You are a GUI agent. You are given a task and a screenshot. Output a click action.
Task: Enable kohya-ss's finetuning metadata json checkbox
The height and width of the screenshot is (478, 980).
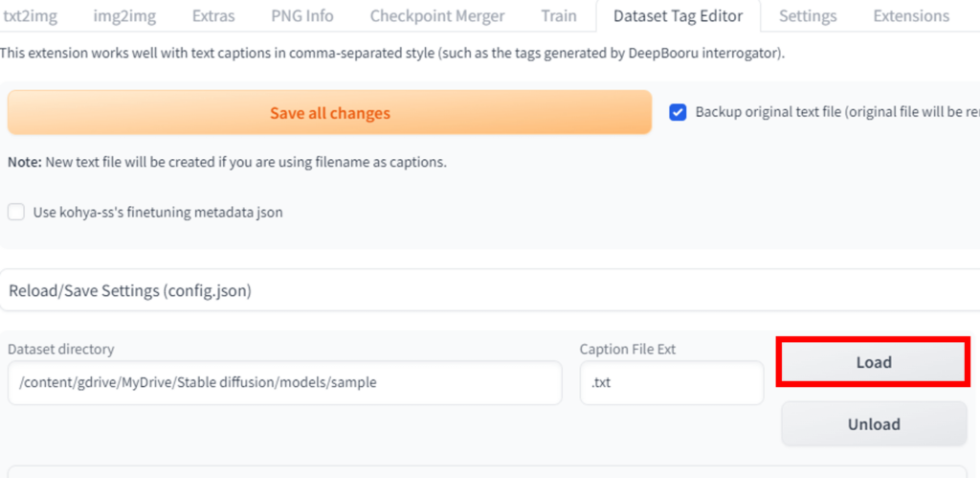click(x=16, y=212)
